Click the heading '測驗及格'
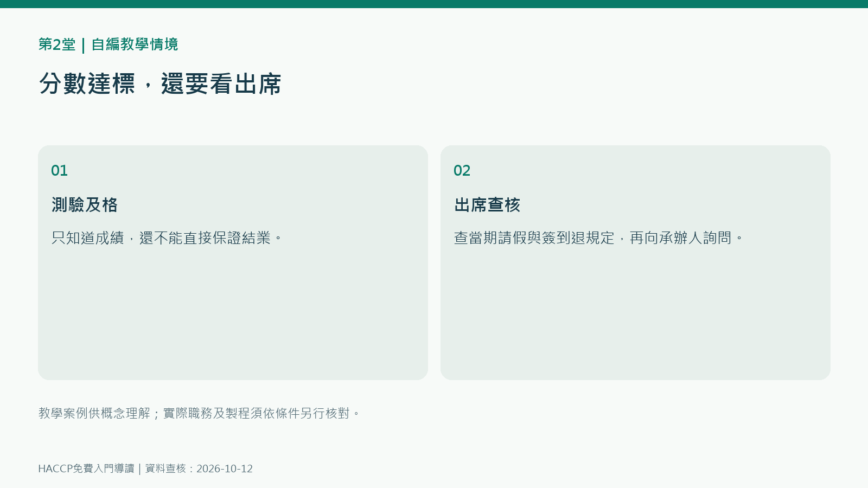The width and height of the screenshot is (868, 488). point(85,205)
